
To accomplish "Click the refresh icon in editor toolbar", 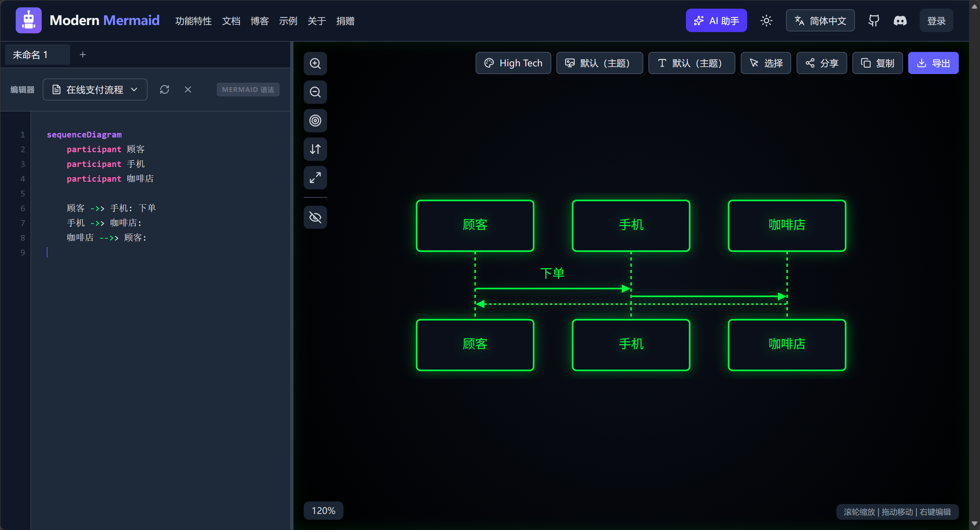I will 164,90.
